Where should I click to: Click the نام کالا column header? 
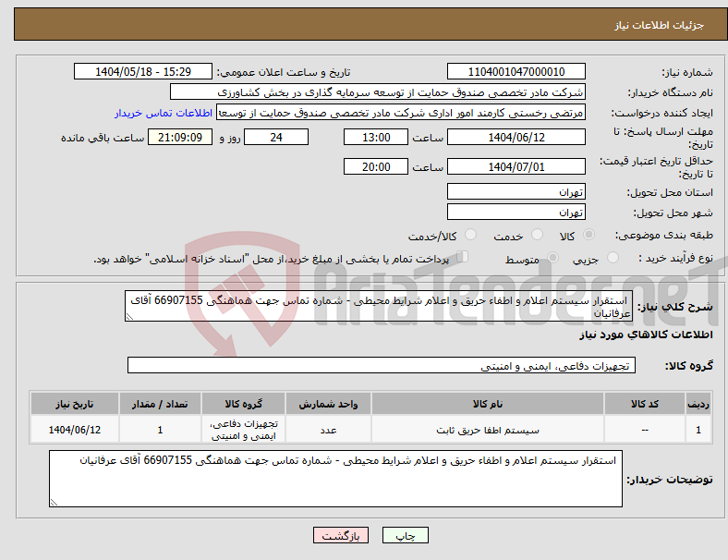[x=488, y=404]
